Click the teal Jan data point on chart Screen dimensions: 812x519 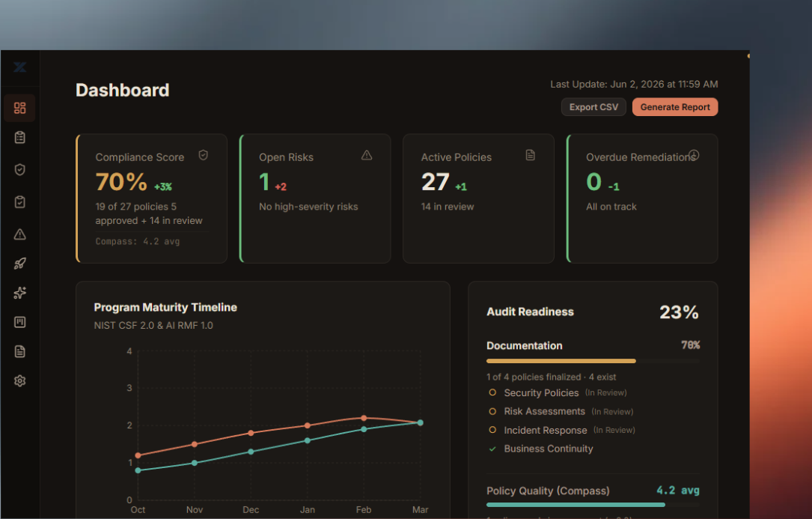coord(307,440)
